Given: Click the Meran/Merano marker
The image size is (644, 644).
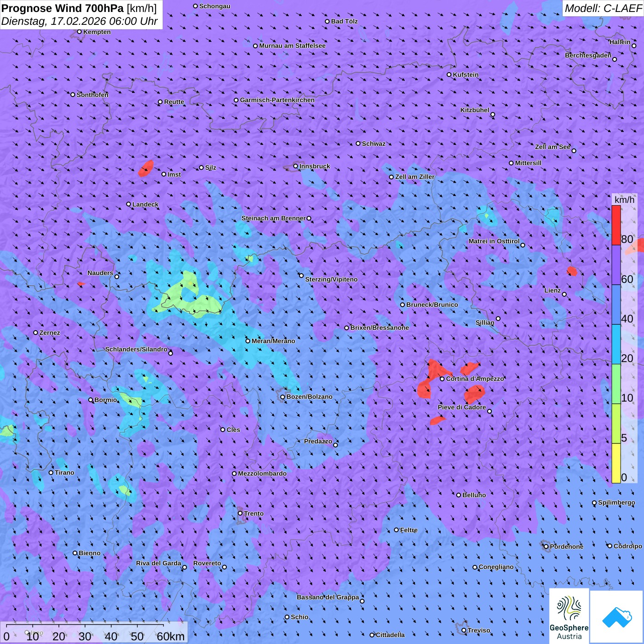Looking at the screenshot, I should click(248, 341).
